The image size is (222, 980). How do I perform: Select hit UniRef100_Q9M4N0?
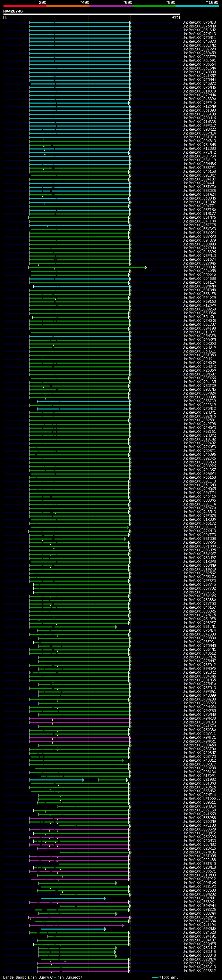pyautogui.click(x=199, y=286)
